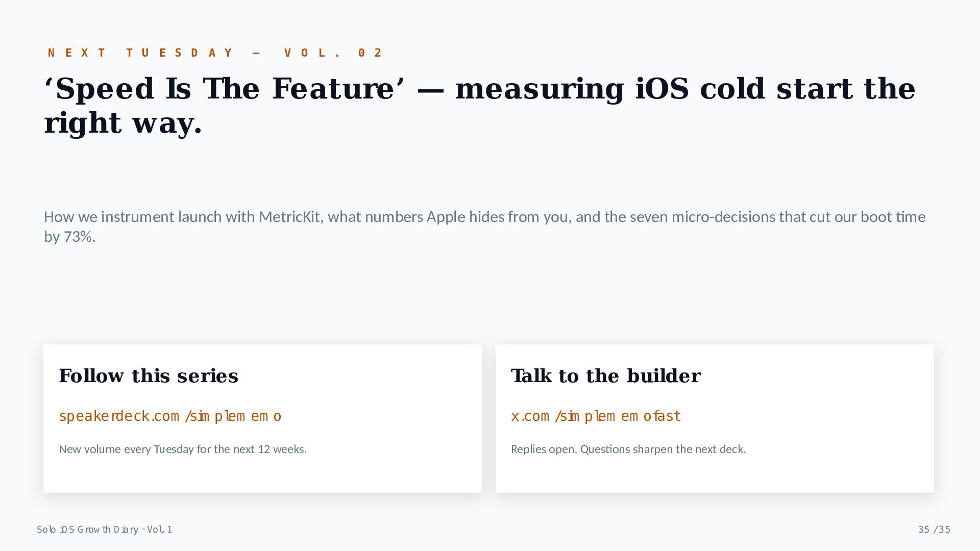Viewport: 980px width, 551px height.
Task: Click 'New volume every Tuesday' caption text
Action: pyautogui.click(x=183, y=449)
